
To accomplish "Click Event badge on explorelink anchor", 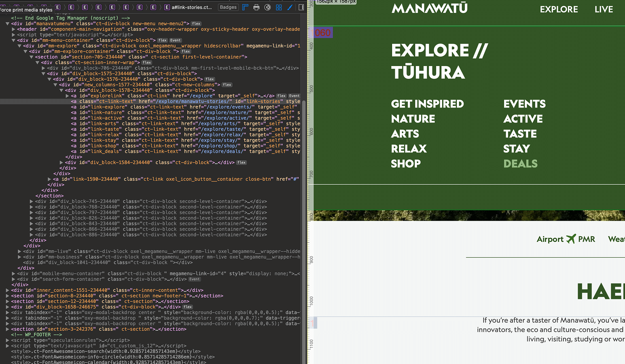I will point(294,96).
